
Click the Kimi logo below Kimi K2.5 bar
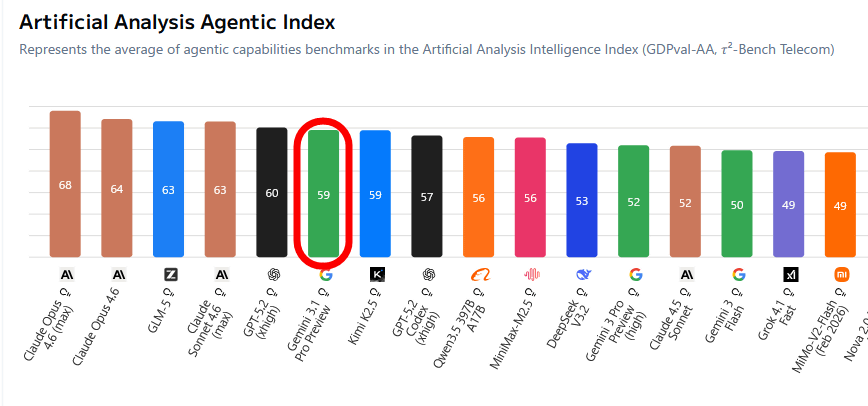(376, 274)
